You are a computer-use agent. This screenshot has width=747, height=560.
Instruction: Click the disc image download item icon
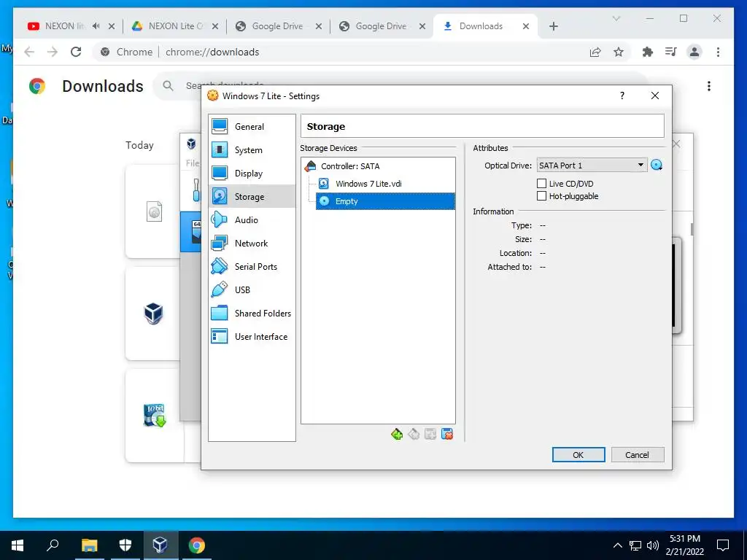(x=154, y=211)
